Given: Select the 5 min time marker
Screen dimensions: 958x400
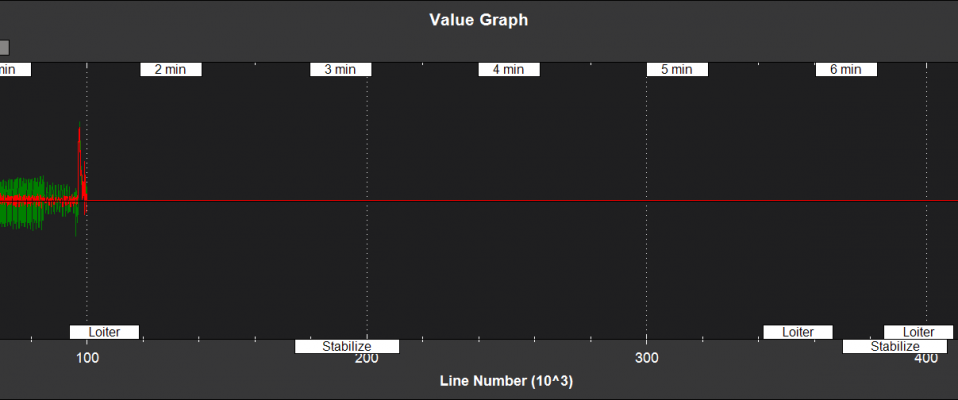Looking at the screenshot, I should (x=677, y=70).
